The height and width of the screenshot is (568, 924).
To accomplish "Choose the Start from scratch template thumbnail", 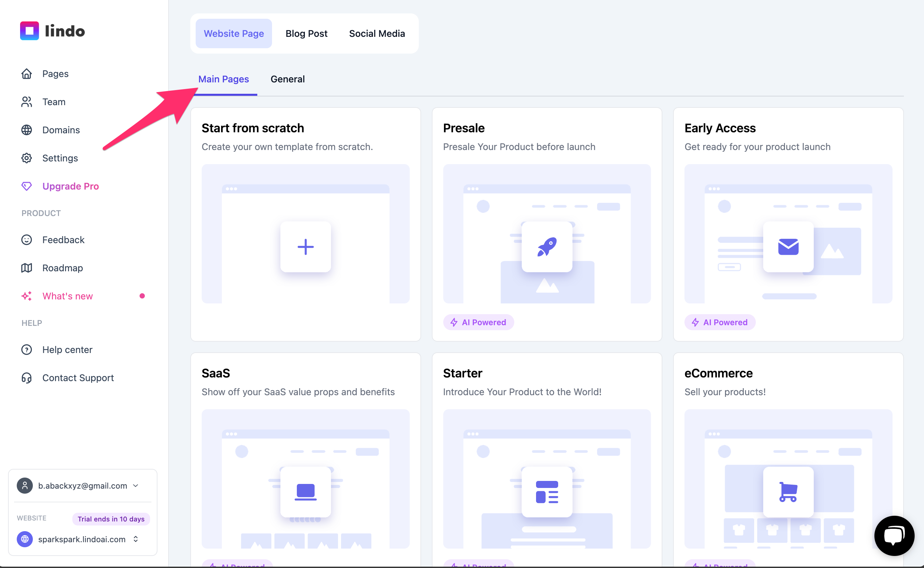I will tap(306, 234).
